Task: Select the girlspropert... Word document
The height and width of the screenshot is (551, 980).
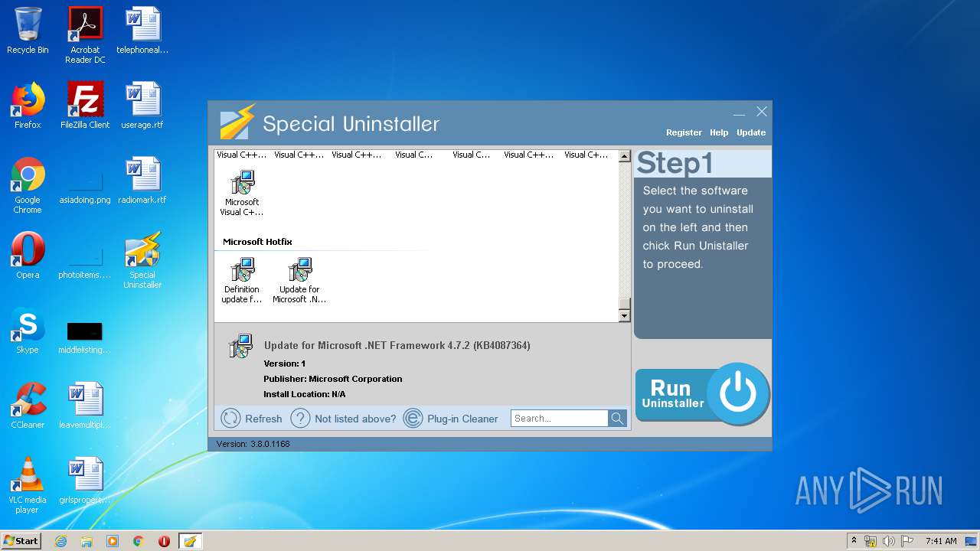Action: [85, 481]
